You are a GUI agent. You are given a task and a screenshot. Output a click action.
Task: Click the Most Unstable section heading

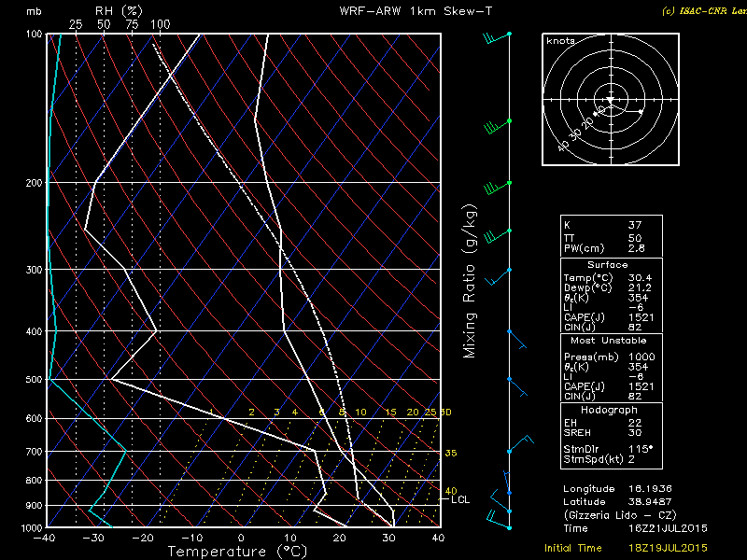(x=609, y=341)
